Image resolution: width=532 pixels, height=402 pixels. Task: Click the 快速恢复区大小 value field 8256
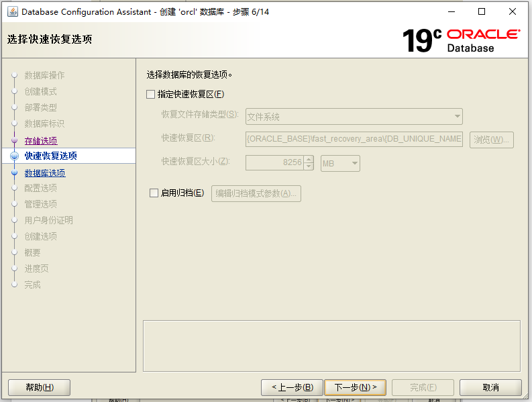tap(275, 162)
